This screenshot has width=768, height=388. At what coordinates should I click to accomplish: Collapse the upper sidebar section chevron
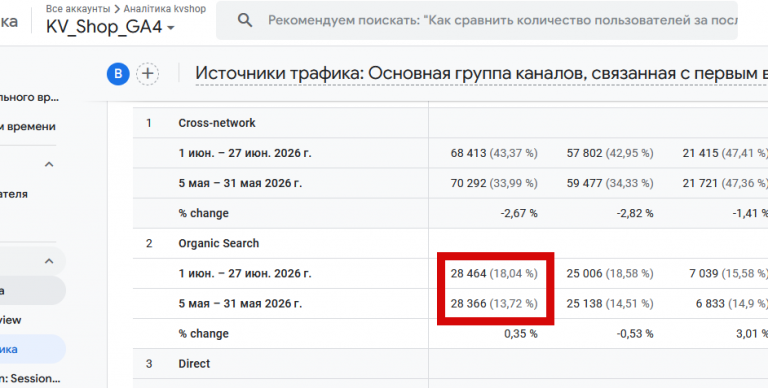49,164
